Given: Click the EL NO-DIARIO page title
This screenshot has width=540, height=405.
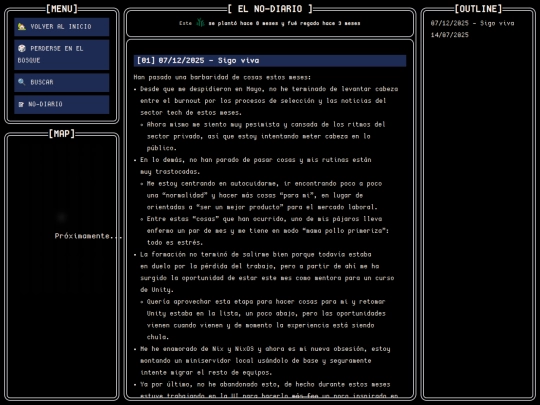Looking at the screenshot, I should click(270, 9).
